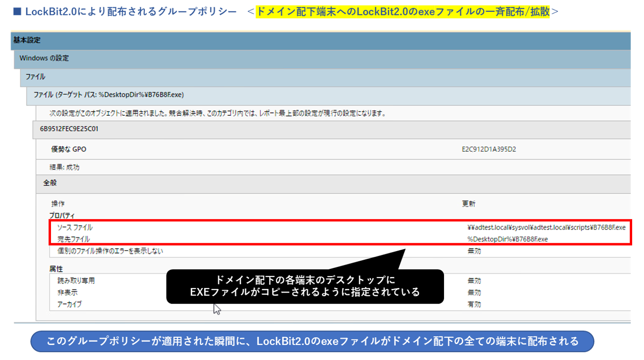Collapse the ファイル section header

click(35, 77)
